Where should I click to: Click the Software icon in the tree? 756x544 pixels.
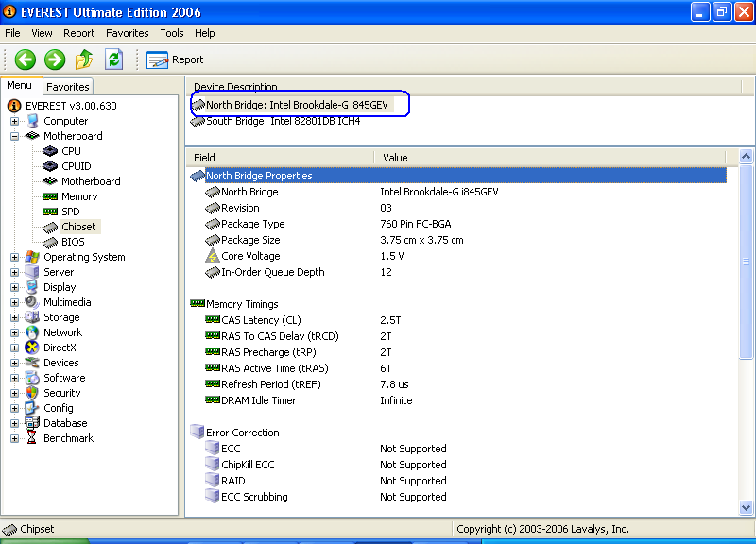click(32, 378)
